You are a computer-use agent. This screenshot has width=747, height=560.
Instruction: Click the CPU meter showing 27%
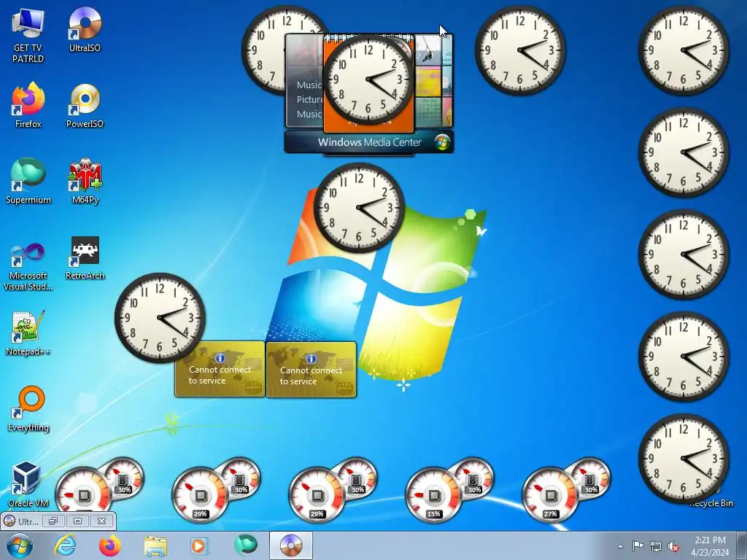(x=550, y=495)
